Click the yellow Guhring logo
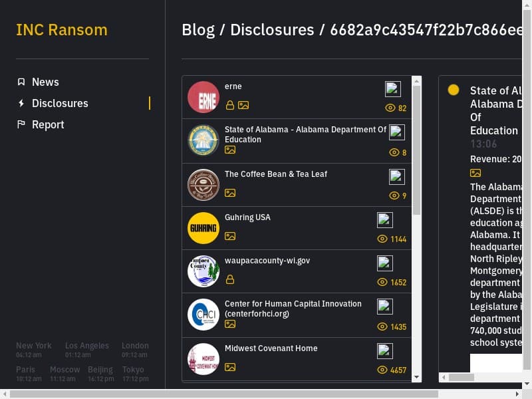The image size is (532, 399). [x=203, y=228]
